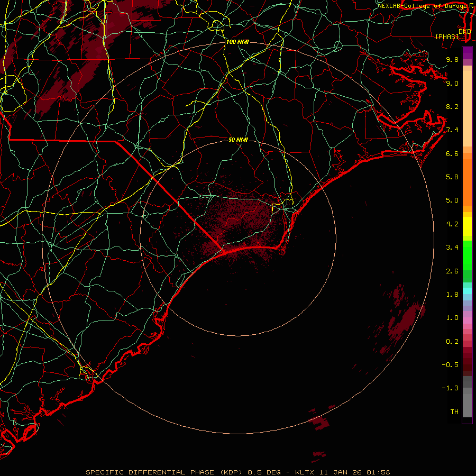This screenshot has width=476, height=476.
Task: Click the SPECIFIC DIFFERENTIAL PHASE (KDP) caption text
Action: [164, 472]
